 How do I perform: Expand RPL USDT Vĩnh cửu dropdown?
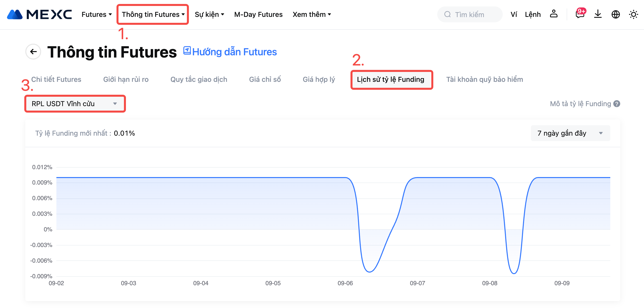(75, 104)
